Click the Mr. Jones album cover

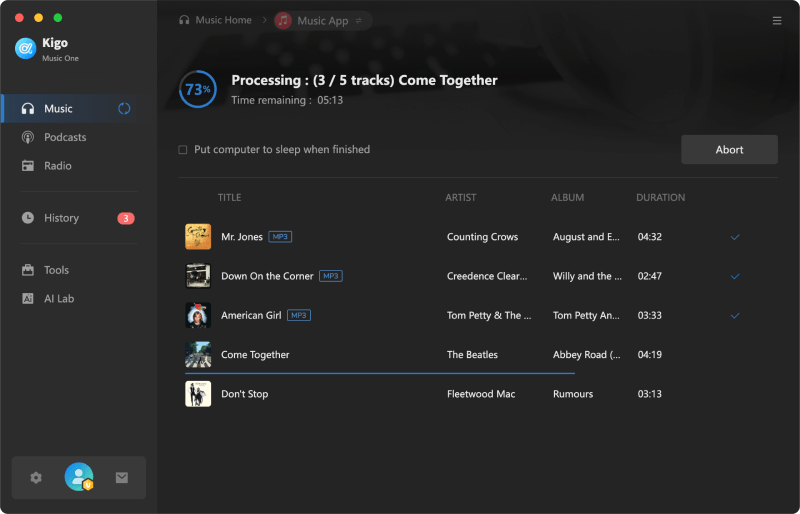click(x=198, y=237)
